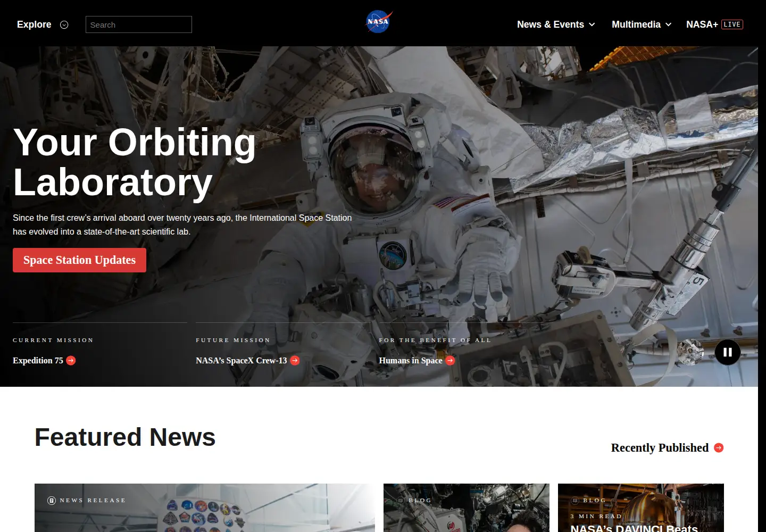Open the Explore menu
The height and width of the screenshot is (532, 766).
coord(43,24)
